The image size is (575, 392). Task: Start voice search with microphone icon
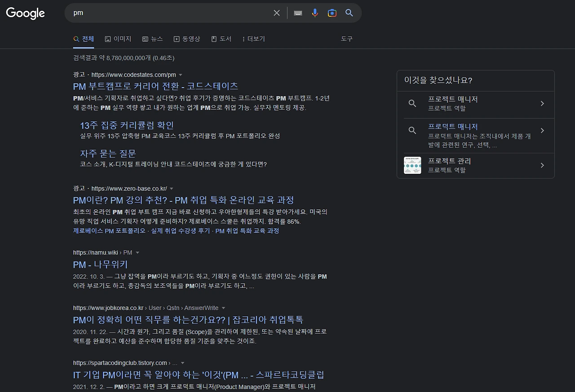[315, 13]
